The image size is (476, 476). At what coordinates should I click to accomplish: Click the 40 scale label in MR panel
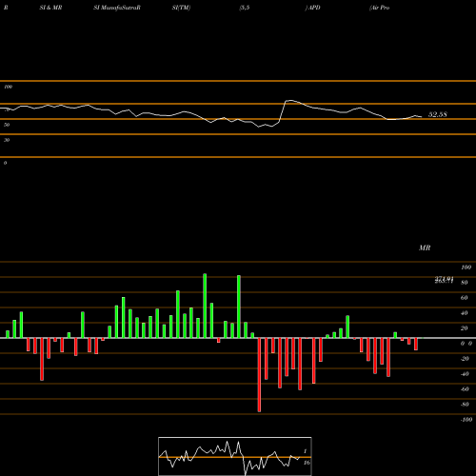(x=465, y=313)
